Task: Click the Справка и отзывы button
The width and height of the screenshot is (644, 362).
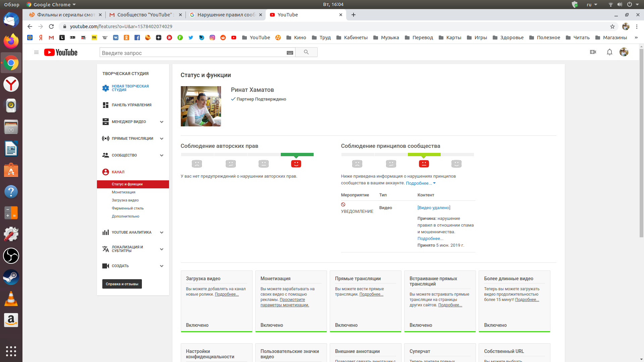Action: 122,284
